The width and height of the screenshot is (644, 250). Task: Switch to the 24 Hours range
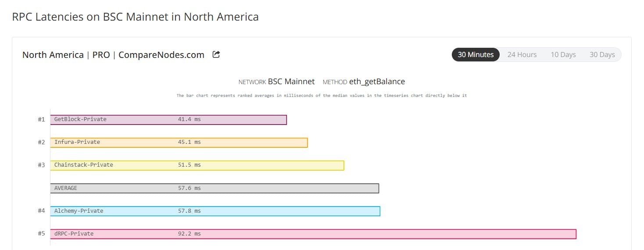tap(522, 55)
